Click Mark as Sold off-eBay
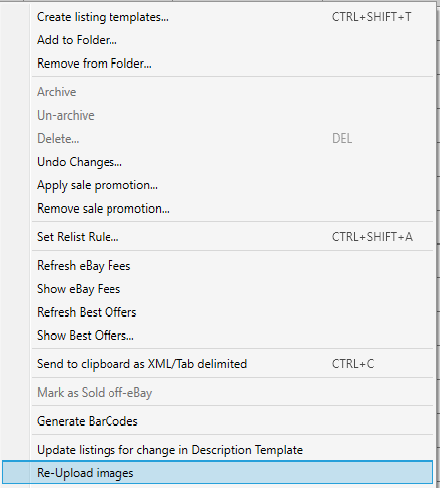 pyautogui.click(x=217, y=393)
